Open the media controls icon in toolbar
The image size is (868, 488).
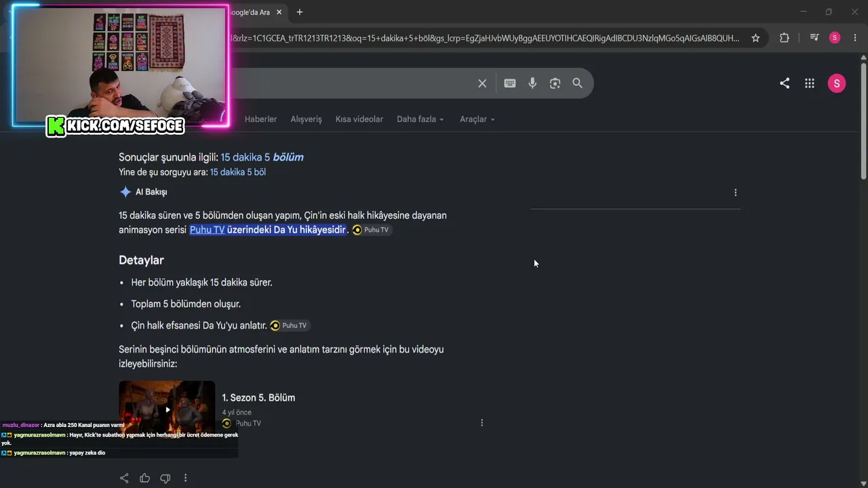coord(814,38)
